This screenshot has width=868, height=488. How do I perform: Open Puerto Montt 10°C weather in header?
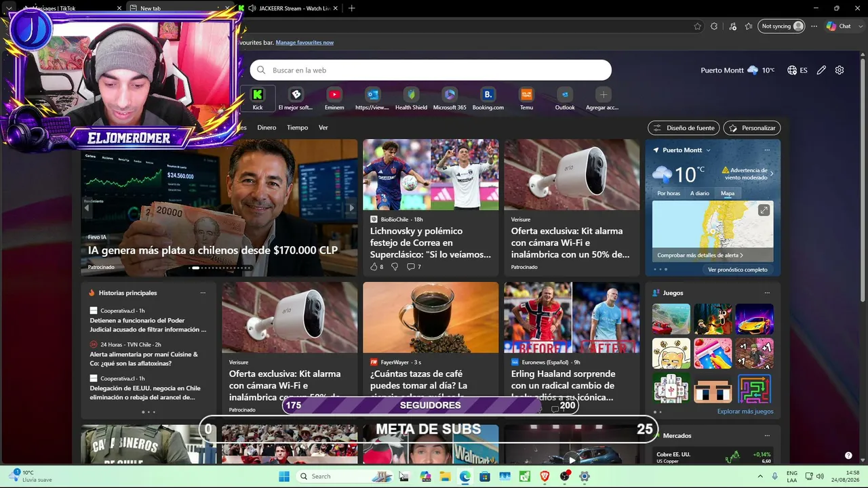click(737, 70)
